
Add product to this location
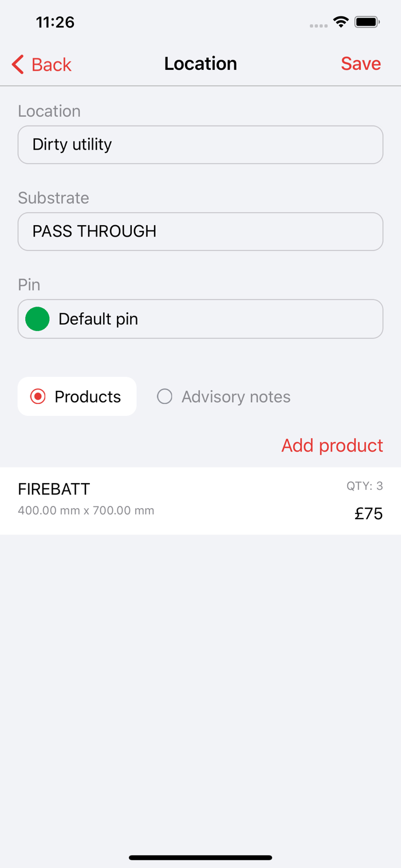click(x=332, y=445)
